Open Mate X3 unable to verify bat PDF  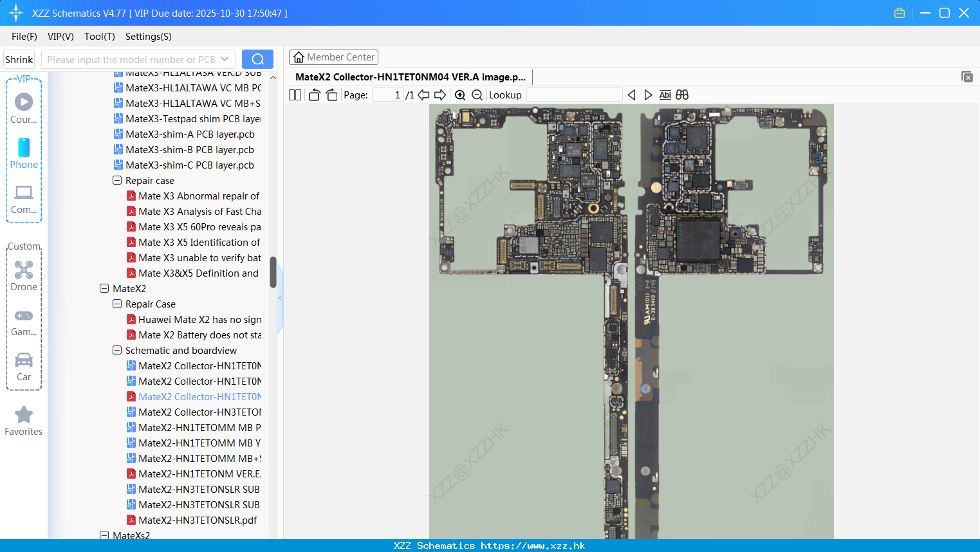pos(194,258)
